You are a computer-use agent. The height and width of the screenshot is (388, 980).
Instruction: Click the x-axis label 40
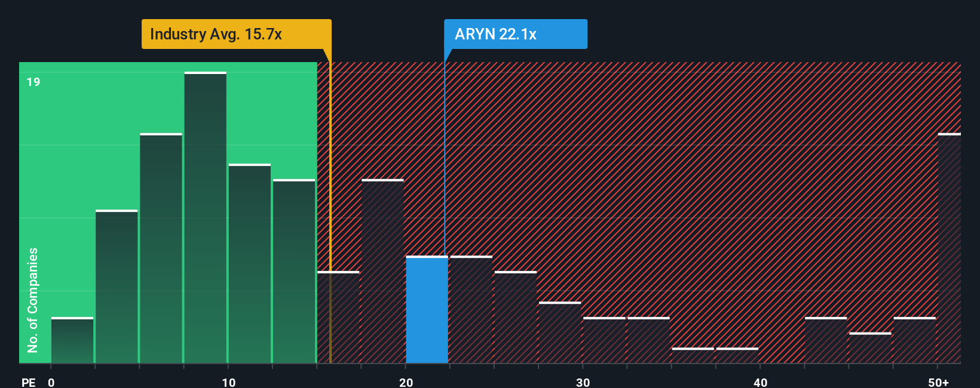(x=760, y=382)
